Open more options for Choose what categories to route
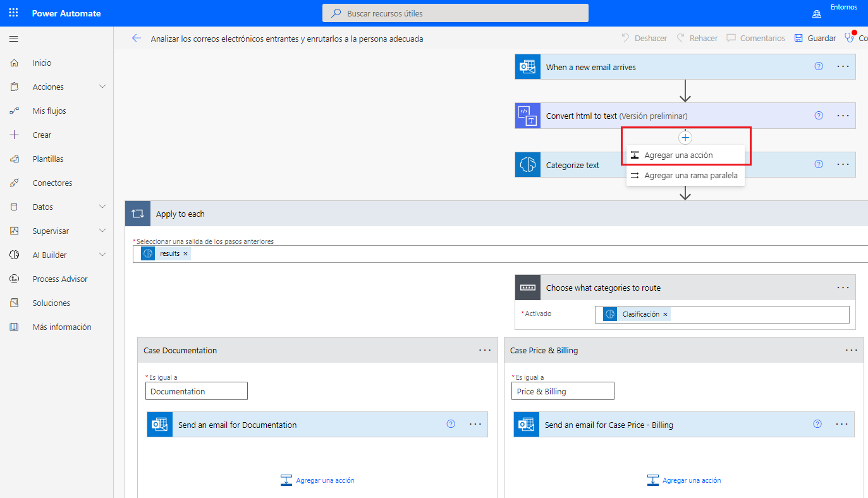The width and height of the screenshot is (868, 498). point(843,288)
